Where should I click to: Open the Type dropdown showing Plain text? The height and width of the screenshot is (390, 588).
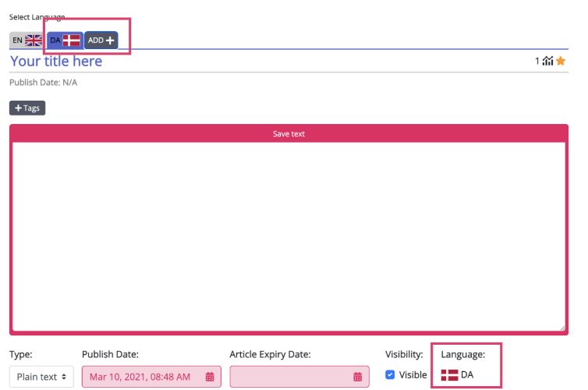[x=41, y=377]
